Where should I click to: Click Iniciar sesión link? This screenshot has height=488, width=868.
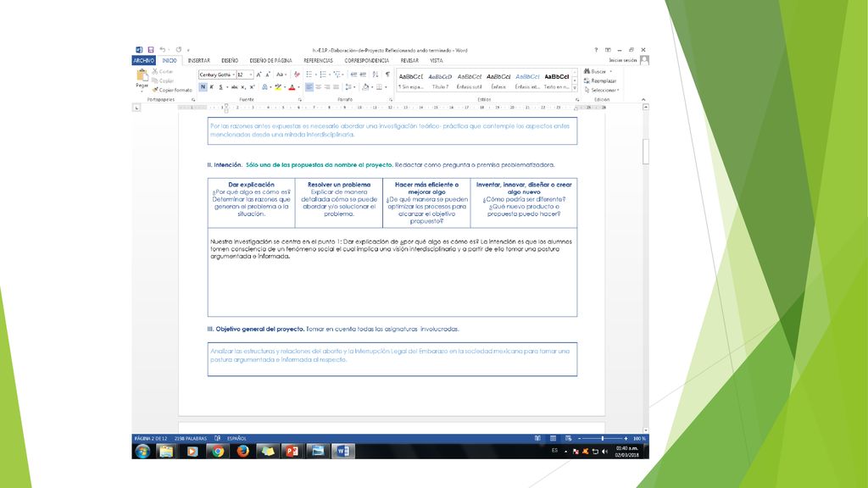623,60
